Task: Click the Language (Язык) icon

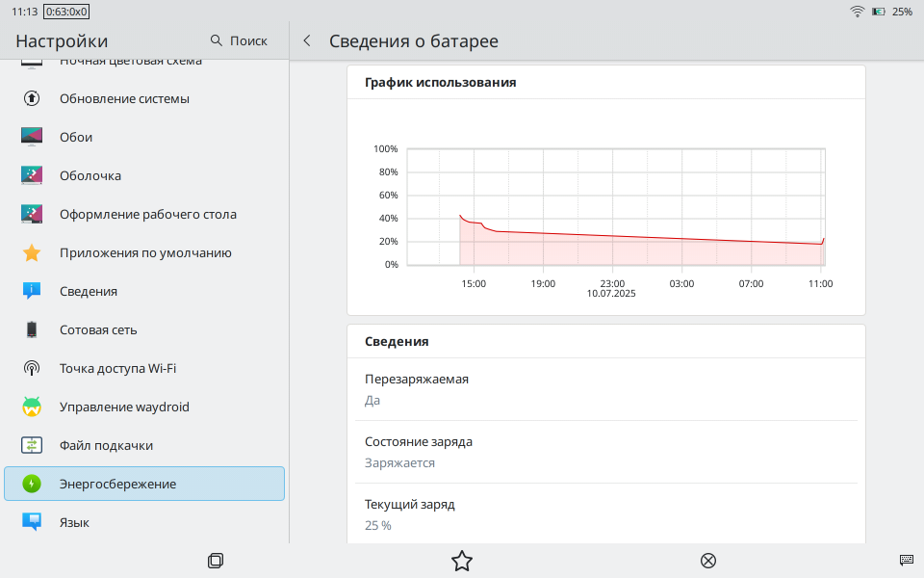Action: click(32, 522)
